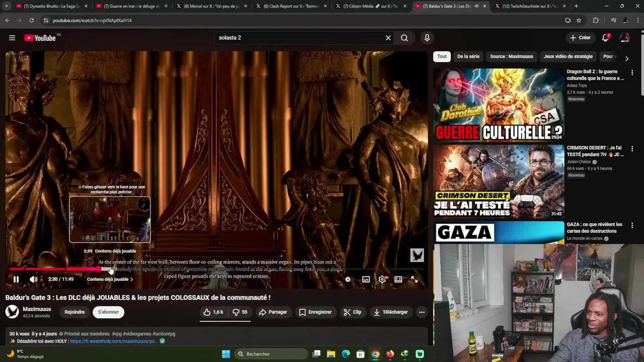Toggle subtitles in the player
The image size is (644, 362).
(366, 279)
